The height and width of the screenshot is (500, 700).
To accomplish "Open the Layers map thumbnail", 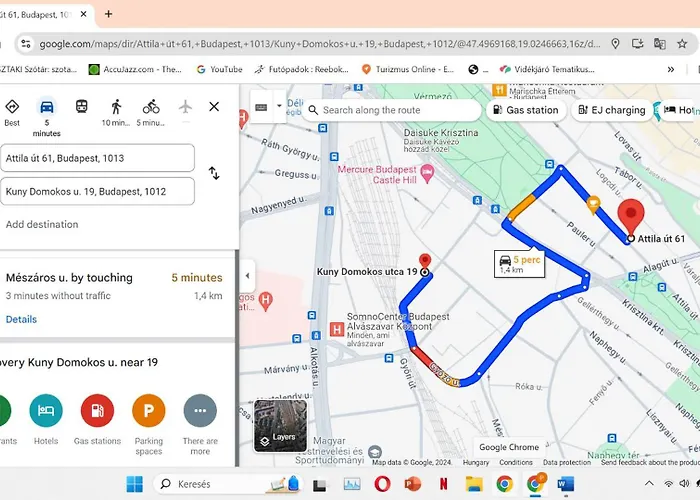I will (x=280, y=426).
